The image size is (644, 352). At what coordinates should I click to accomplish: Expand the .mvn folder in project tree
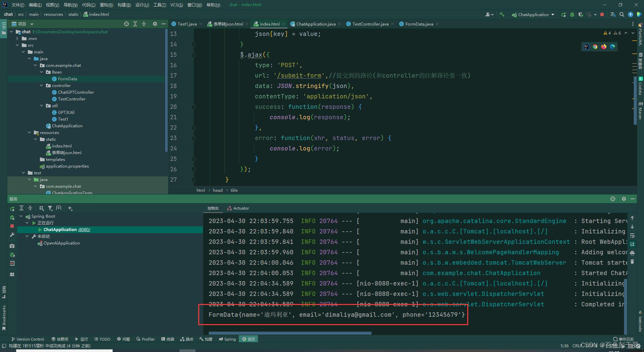17,39
